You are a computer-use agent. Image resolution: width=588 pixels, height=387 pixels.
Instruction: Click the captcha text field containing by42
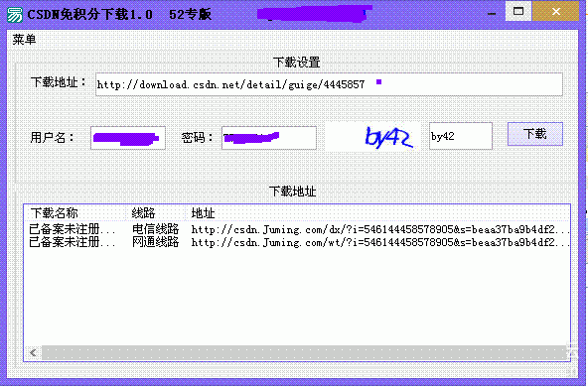click(461, 136)
